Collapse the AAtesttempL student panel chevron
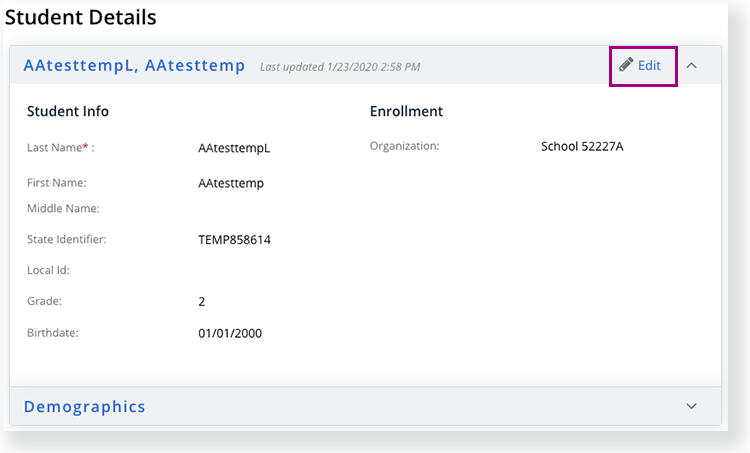Screen dimensions: 750x453 [x=691, y=66]
